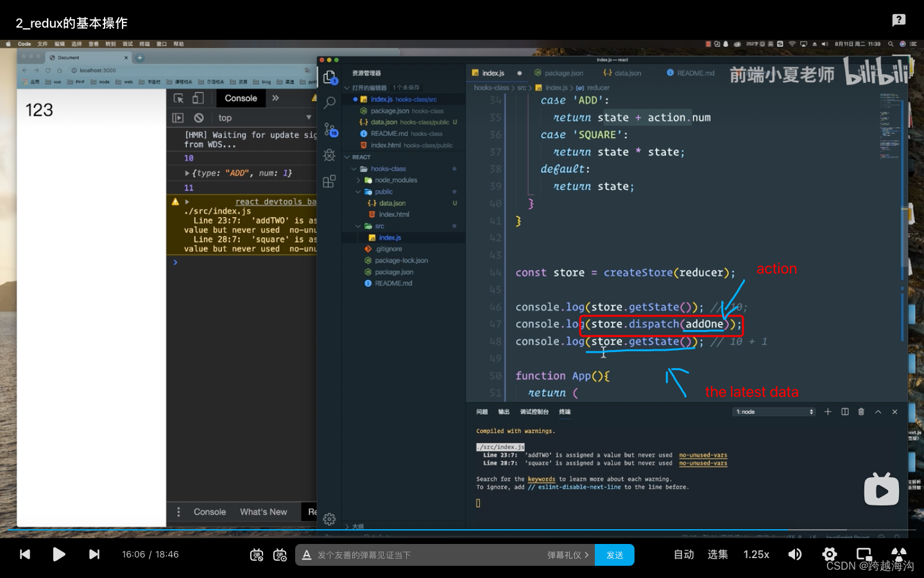Click the video progress bar
The width and height of the screenshot is (924, 578).
pyautogui.click(x=462, y=530)
